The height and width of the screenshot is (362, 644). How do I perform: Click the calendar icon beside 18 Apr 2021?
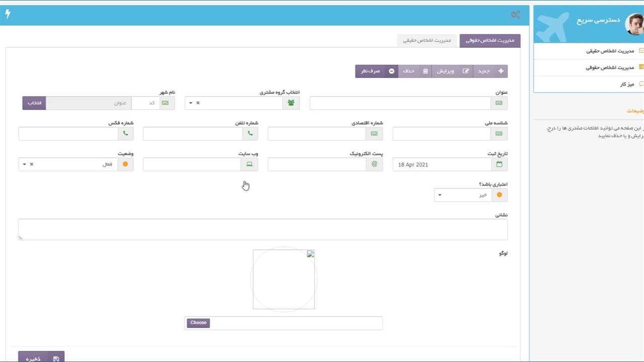499,164
